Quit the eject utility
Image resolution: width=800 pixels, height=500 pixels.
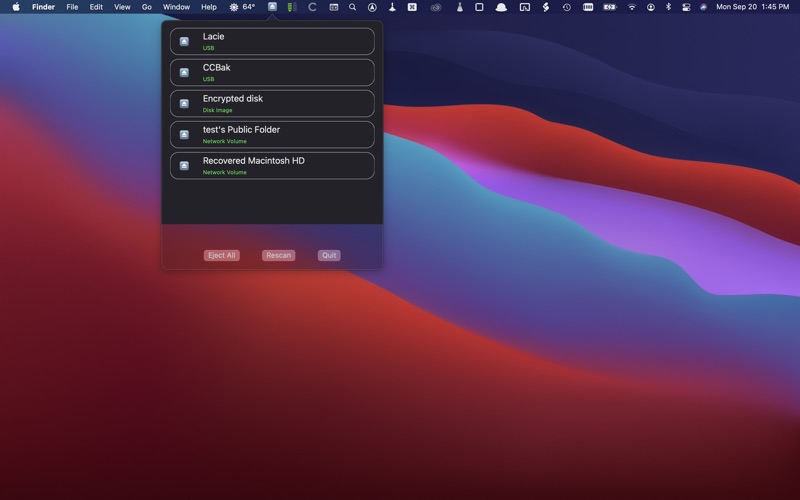[329, 255]
